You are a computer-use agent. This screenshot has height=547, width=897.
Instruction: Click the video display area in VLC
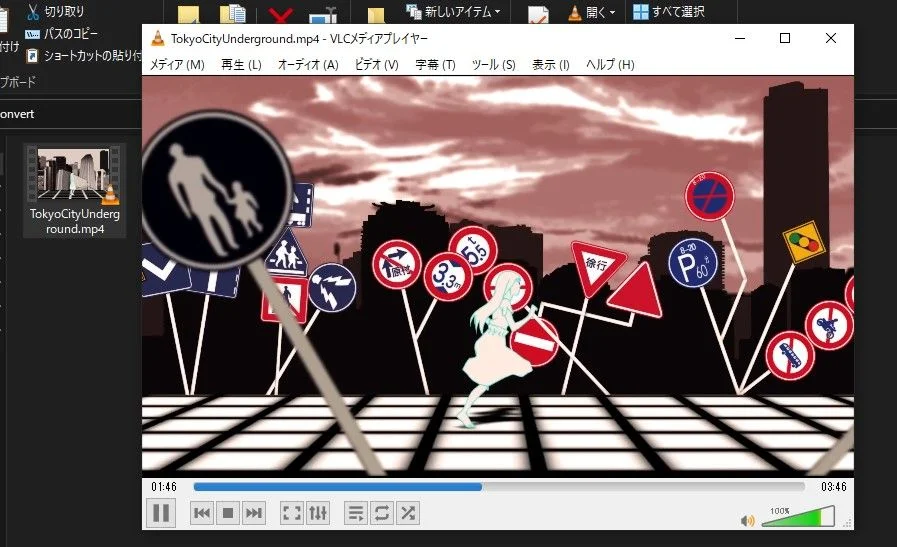pyautogui.click(x=498, y=276)
